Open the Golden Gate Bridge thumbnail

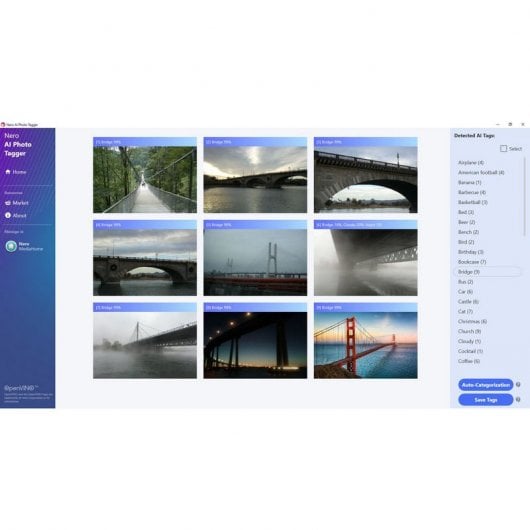[x=365, y=341]
